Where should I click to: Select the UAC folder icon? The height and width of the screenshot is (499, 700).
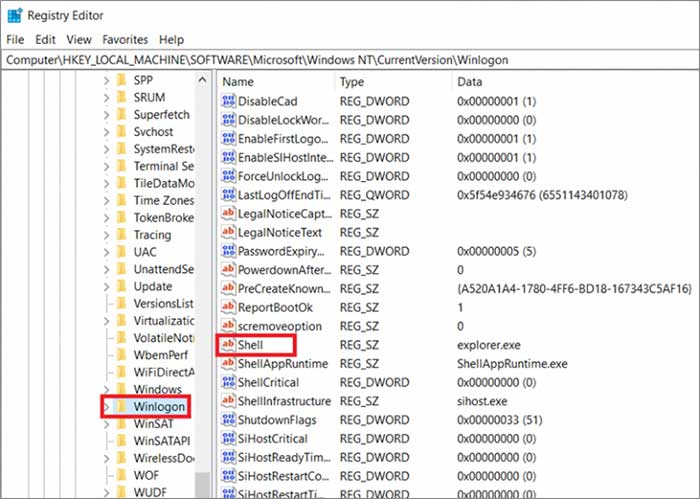pyautogui.click(x=121, y=252)
